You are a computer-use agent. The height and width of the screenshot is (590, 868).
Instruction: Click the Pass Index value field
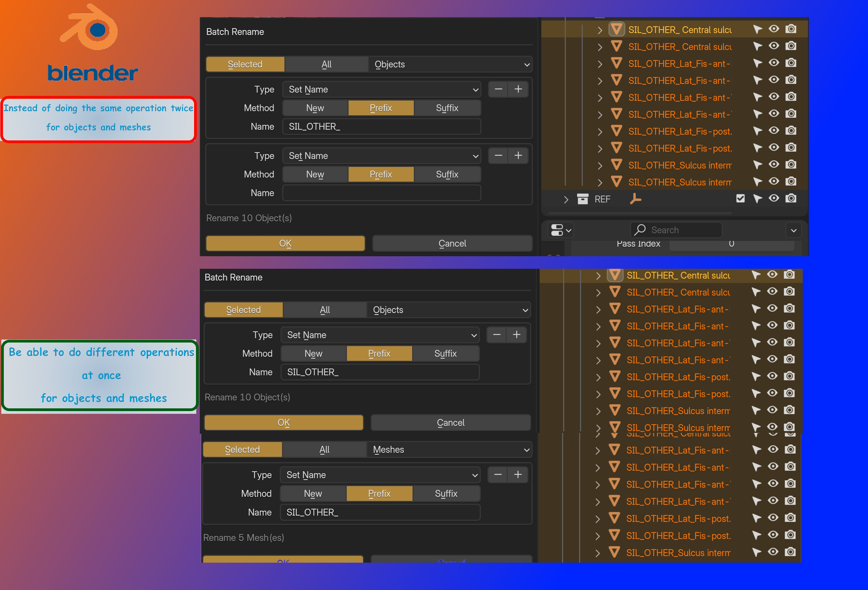coord(731,244)
